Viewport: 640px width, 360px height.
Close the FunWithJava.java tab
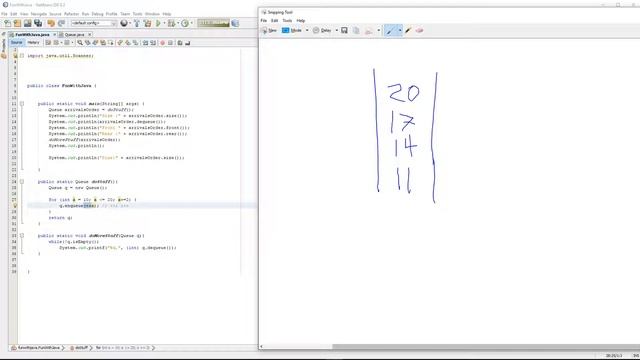(x=54, y=35)
